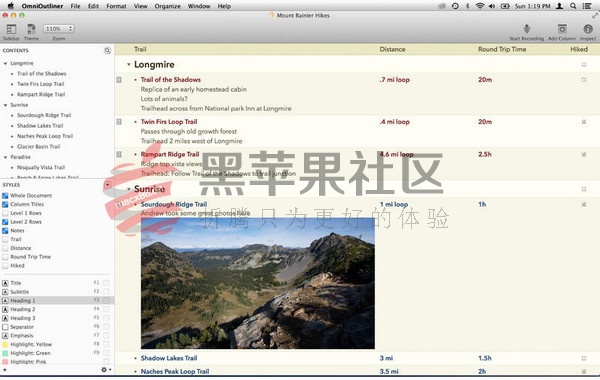This screenshot has height=380, width=600.
Task: Select the Highlight: Yellow swatch
Action: point(5,344)
